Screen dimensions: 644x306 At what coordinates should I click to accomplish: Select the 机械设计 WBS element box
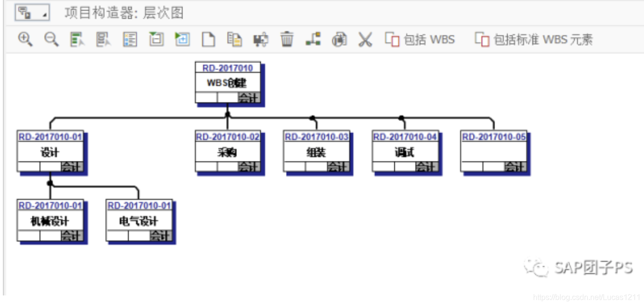point(50,220)
